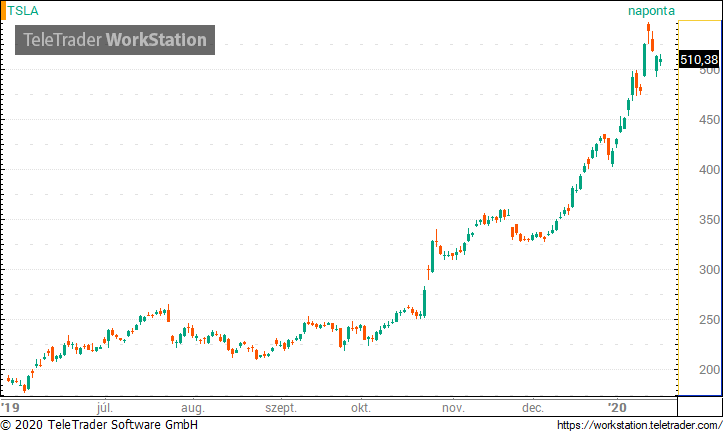Viewport: 723px width, 434px height.
Task: Click the © 2020 TeleTrader Software GmbH text
Action: [x=99, y=425]
